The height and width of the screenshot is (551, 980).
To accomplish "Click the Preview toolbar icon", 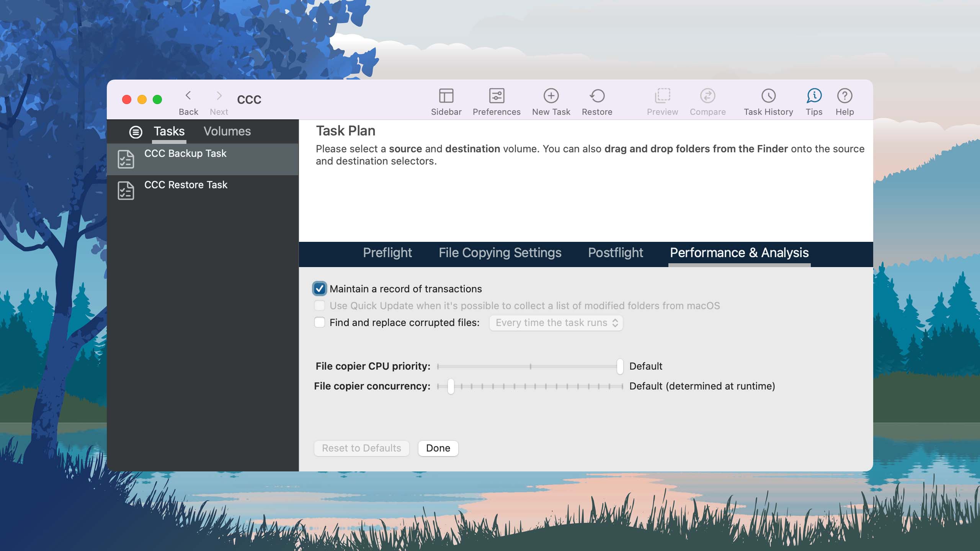I will pos(662,96).
